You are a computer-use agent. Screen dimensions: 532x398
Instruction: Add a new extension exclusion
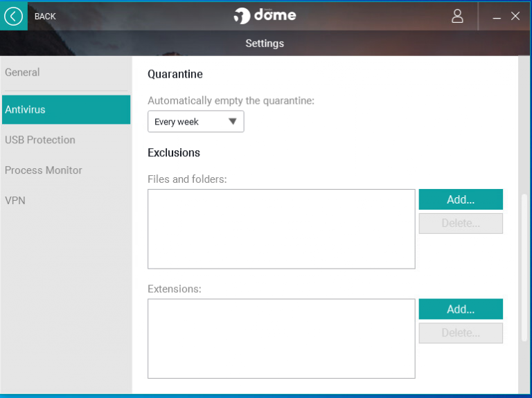point(461,309)
